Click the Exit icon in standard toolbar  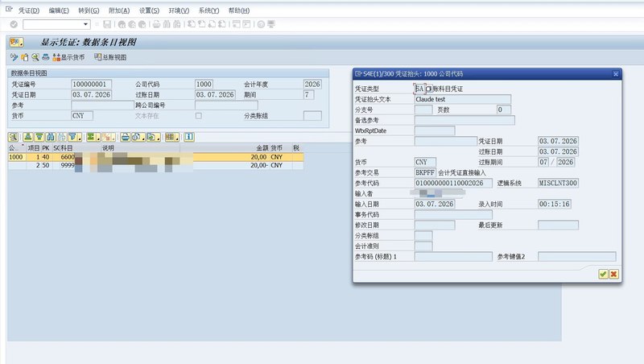tap(132, 25)
